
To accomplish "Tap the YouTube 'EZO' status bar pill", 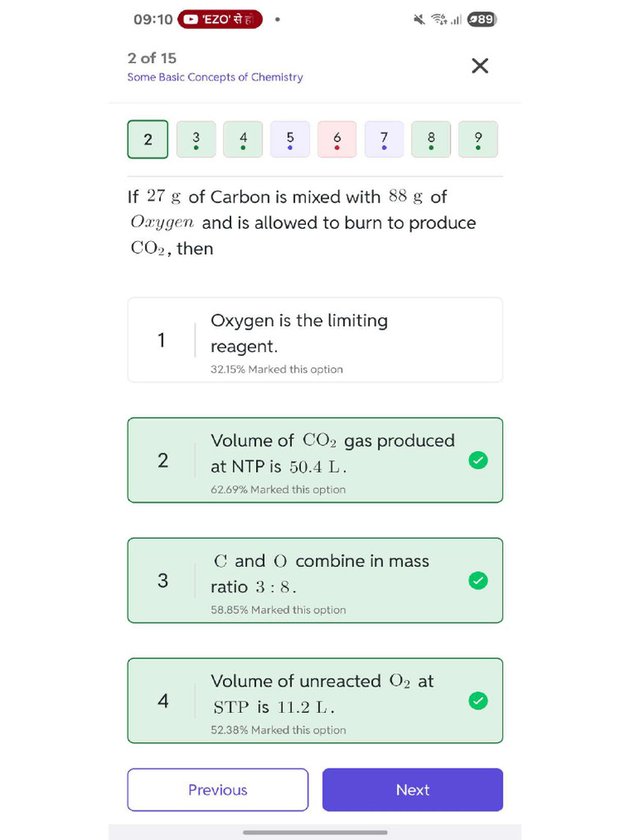I will (x=220, y=19).
